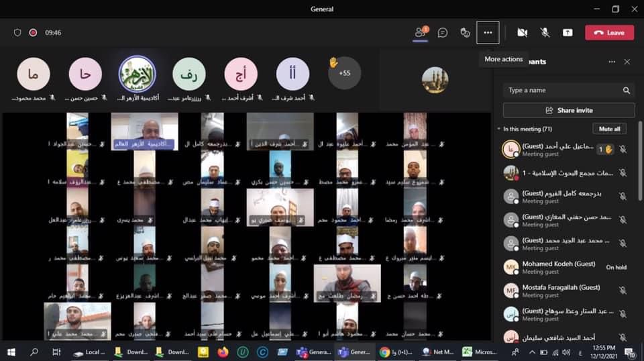Click the participants list vertical scrollbar
Screen dimensions: 644x361
(x=639, y=161)
